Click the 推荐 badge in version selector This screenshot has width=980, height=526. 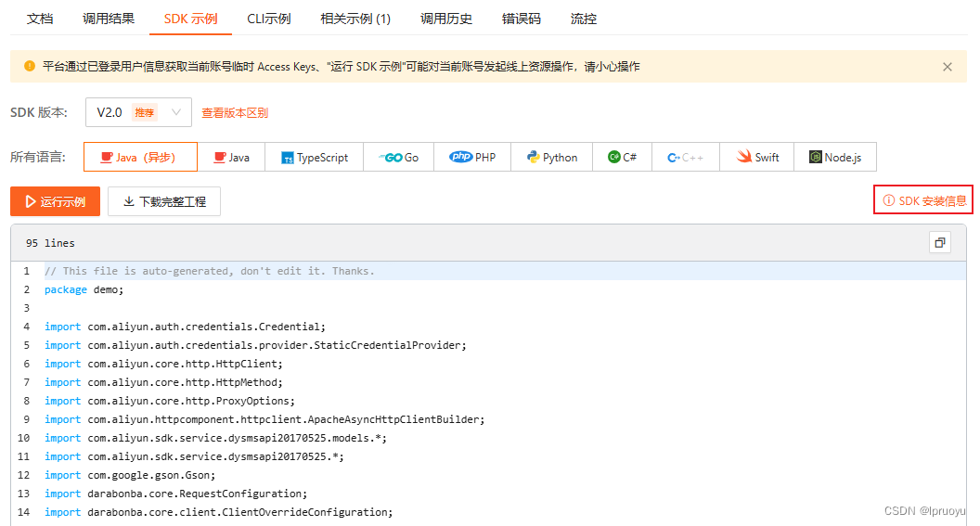[145, 112]
